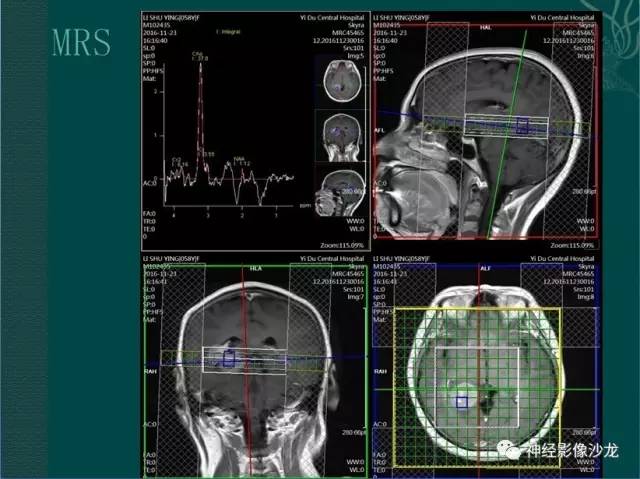Screen dimensions: 640x479
Task: Click the yellow grid border on axial view
Action: click(478, 308)
